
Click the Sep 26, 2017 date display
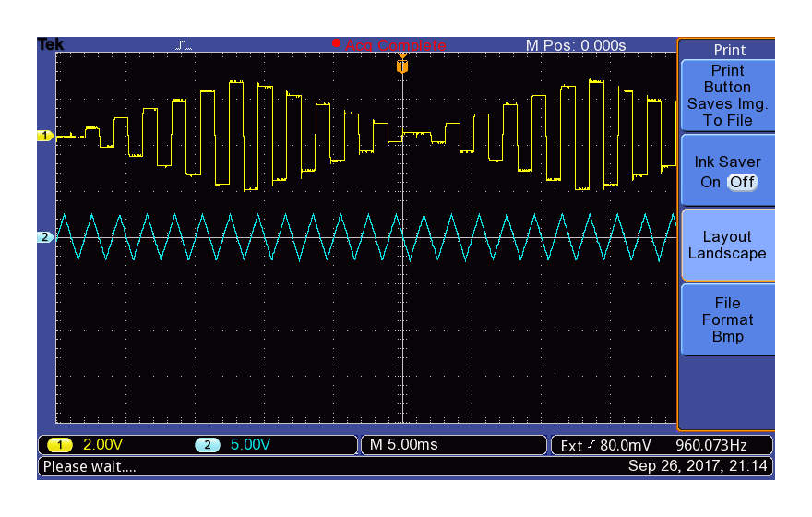699,466
